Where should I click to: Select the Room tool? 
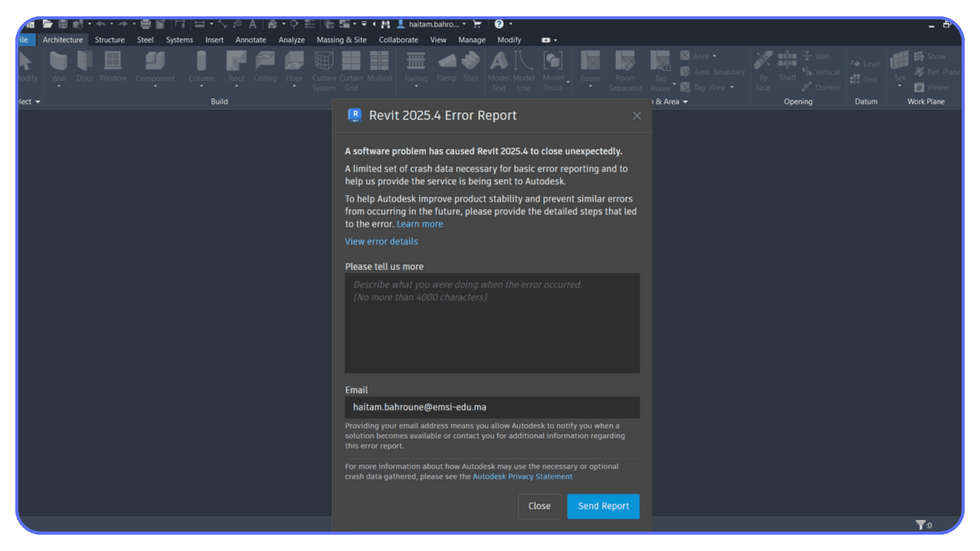[590, 66]
